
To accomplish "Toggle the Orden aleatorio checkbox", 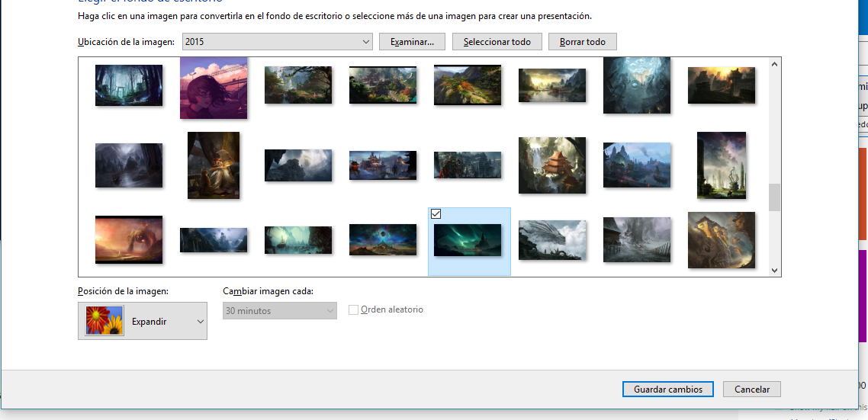I will [x=353, y=310].
